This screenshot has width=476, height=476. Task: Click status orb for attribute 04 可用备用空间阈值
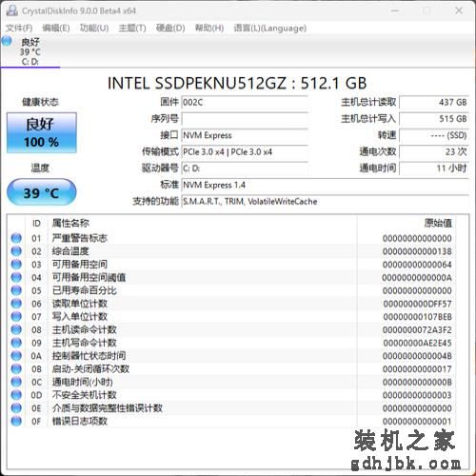click(x=16, y=277)
